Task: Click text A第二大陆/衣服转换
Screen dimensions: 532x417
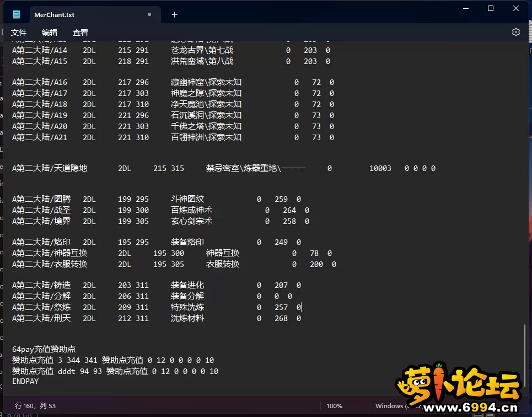Action: 50,264
